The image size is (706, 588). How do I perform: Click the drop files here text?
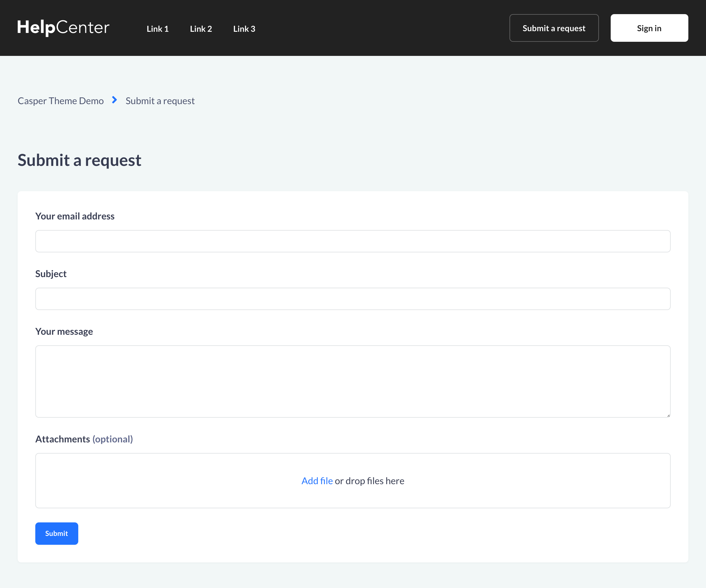[374, 481]
